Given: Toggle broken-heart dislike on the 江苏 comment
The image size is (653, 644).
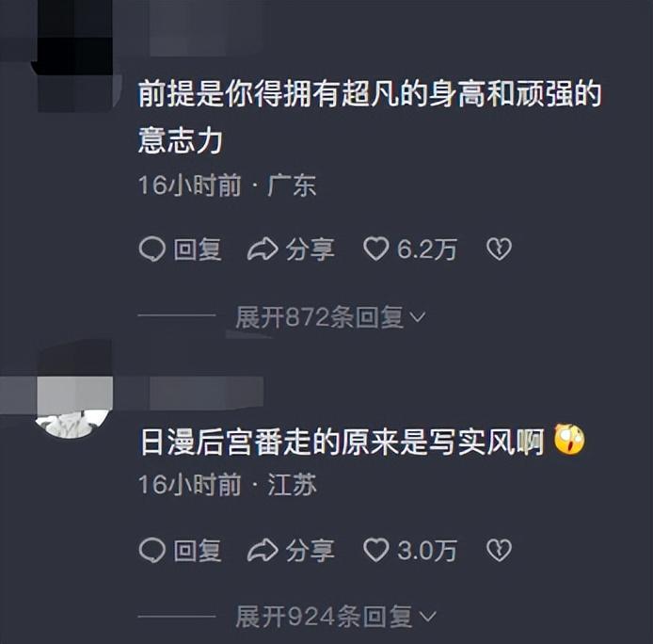Looking at the screenshot, I should pos(499,550).
